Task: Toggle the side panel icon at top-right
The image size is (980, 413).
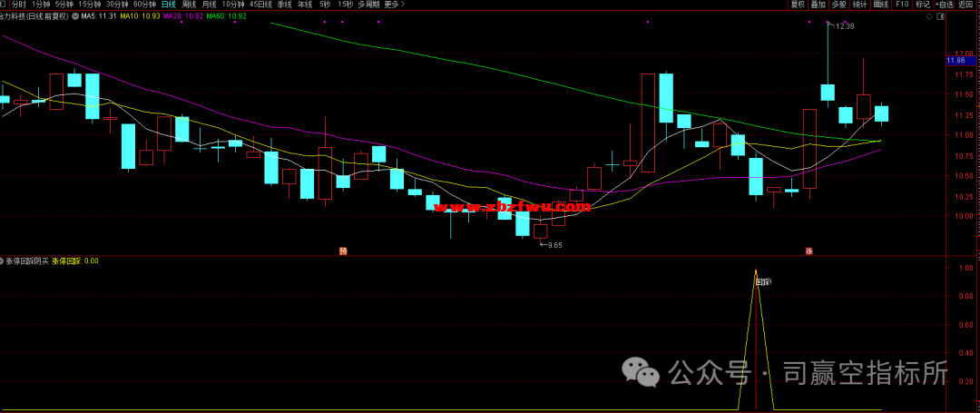Action: (939, 16)
